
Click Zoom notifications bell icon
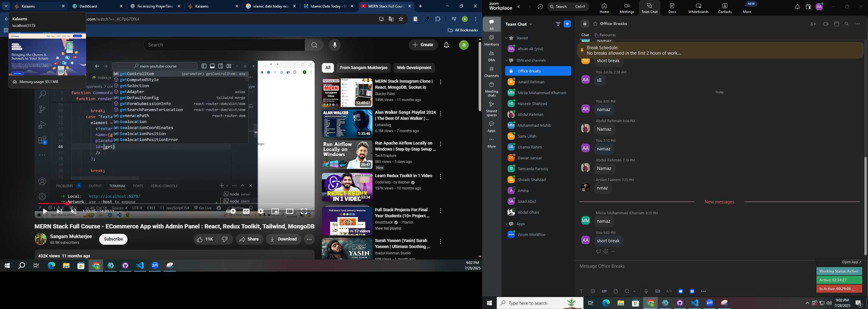point(797,7)
